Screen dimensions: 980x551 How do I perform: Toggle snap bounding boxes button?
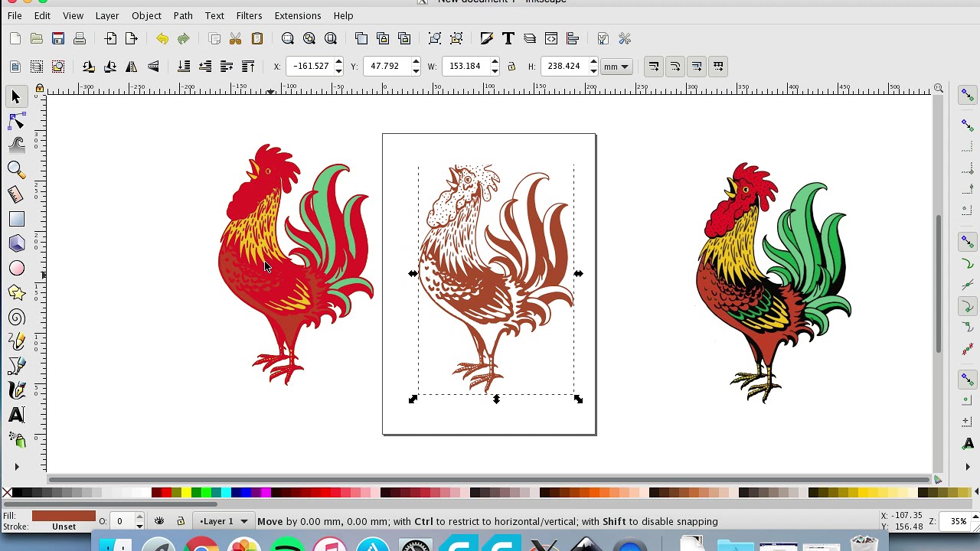[967, 124]
